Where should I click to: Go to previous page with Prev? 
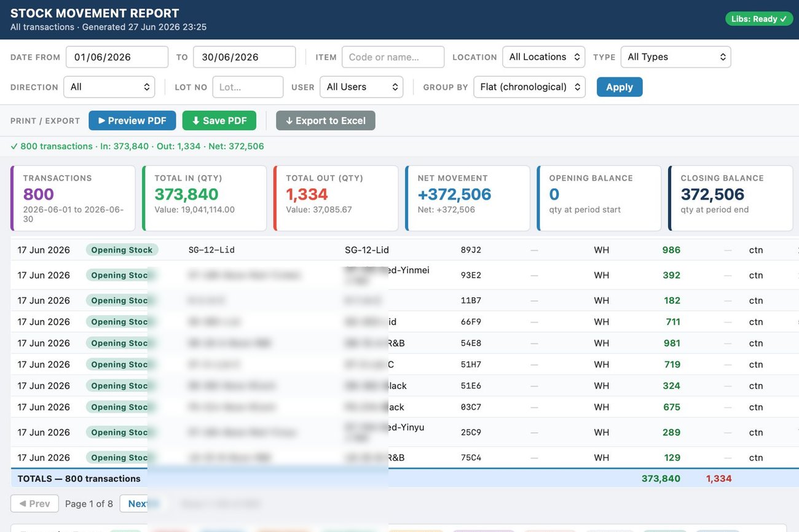click(34, 504)
